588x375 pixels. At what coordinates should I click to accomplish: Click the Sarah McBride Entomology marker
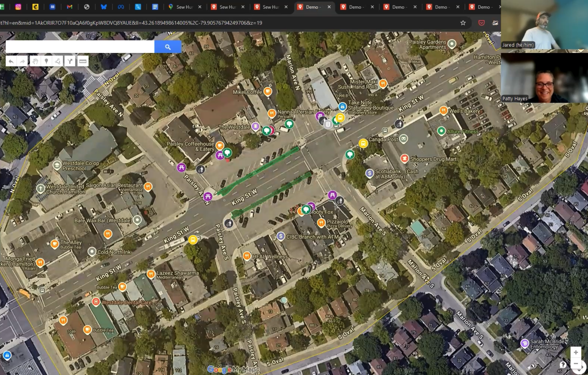[525, 343]
